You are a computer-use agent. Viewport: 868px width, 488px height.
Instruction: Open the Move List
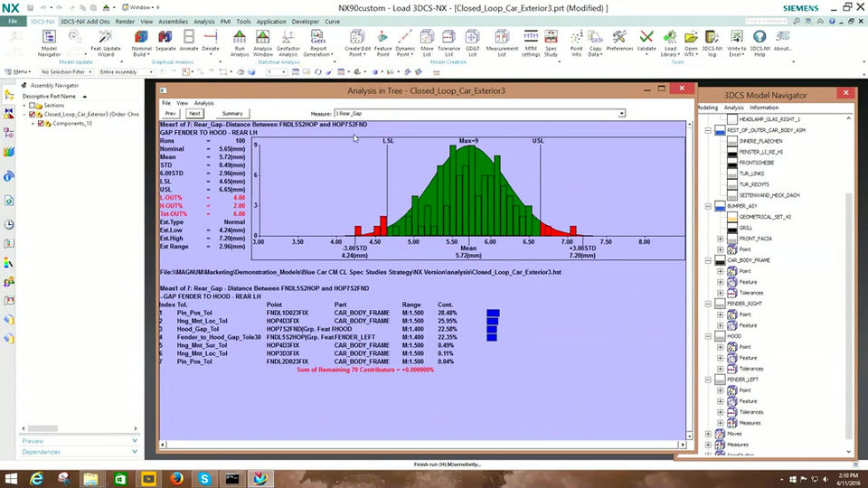click(x=427, y=43)
